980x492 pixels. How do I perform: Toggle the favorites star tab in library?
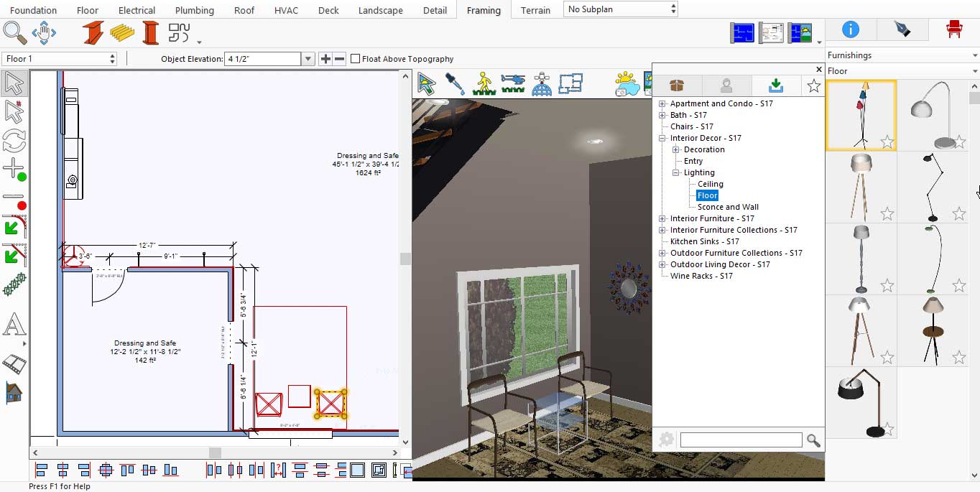813,86
